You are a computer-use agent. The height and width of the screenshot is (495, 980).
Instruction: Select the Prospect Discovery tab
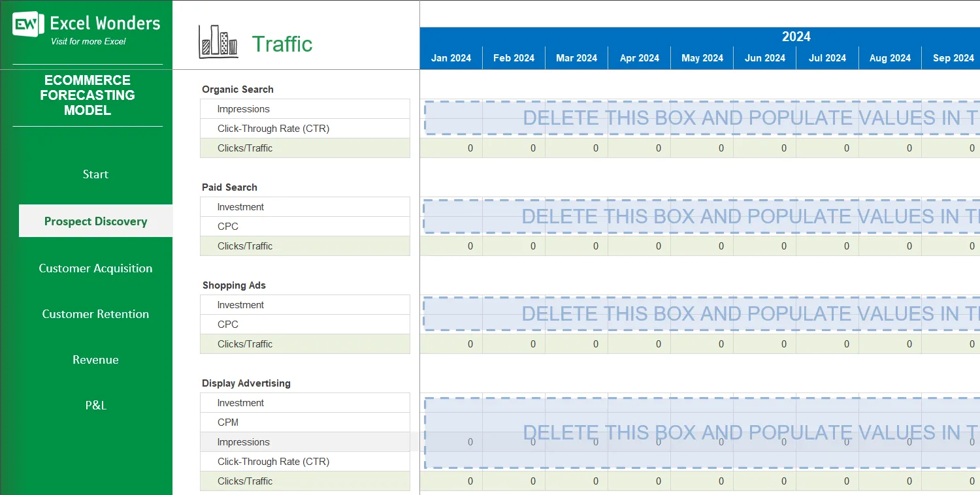tap(95, 221)
